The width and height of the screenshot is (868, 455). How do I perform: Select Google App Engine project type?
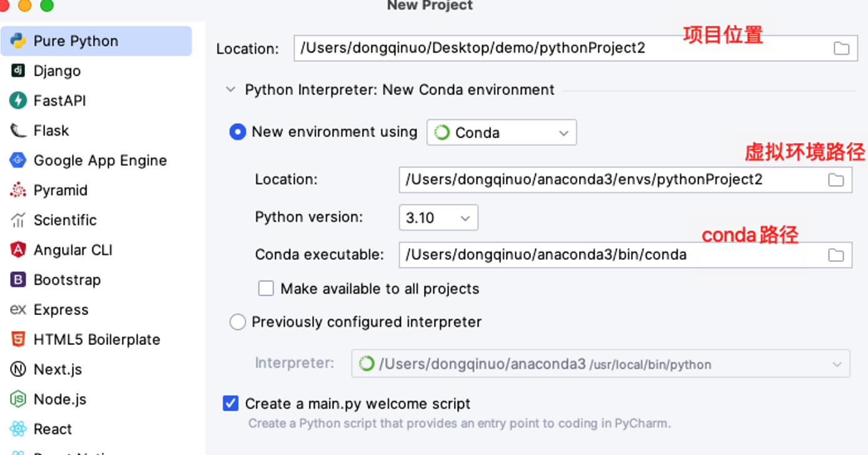pyautogui.click(x=100, y=161)
